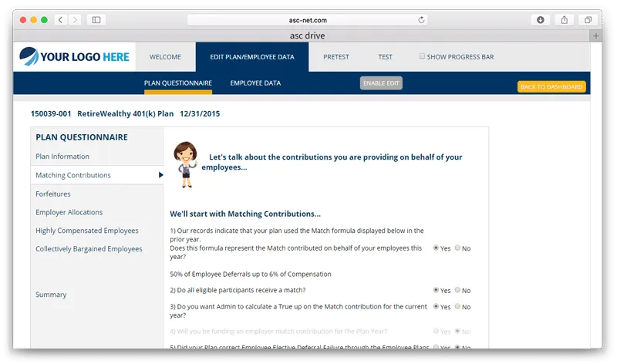Click the asc-net.com address bar
Screen dimensions: 617x364
point(307,19)
